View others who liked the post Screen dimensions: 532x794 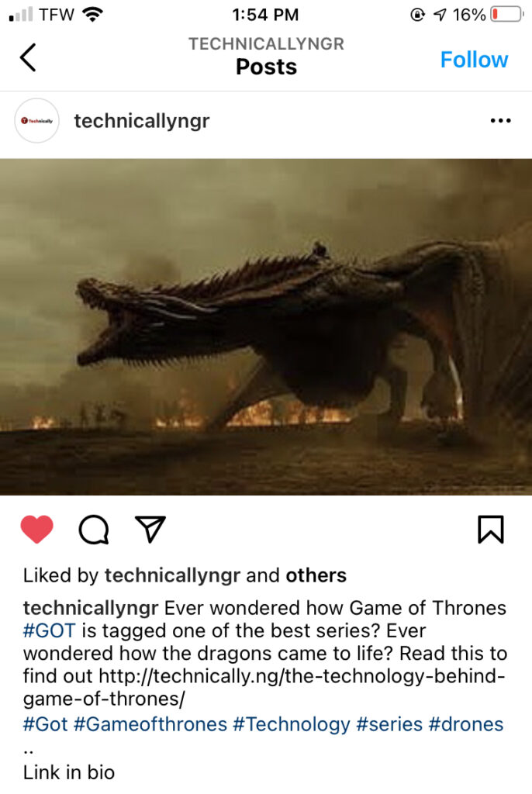pos(316,576)
